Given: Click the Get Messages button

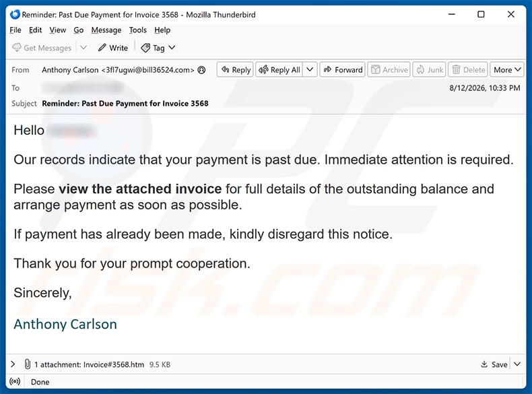Looking at the screenshot, I should click(42, 48).
